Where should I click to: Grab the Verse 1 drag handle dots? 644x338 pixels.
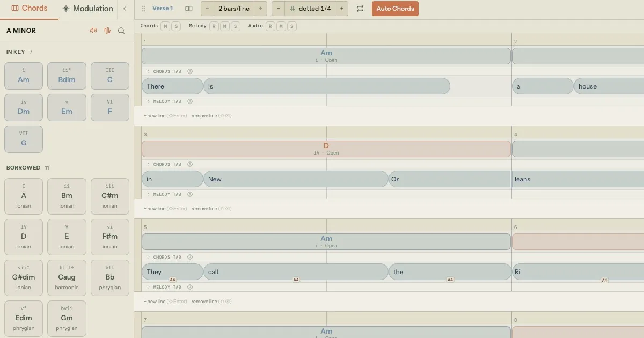(143, 9)
